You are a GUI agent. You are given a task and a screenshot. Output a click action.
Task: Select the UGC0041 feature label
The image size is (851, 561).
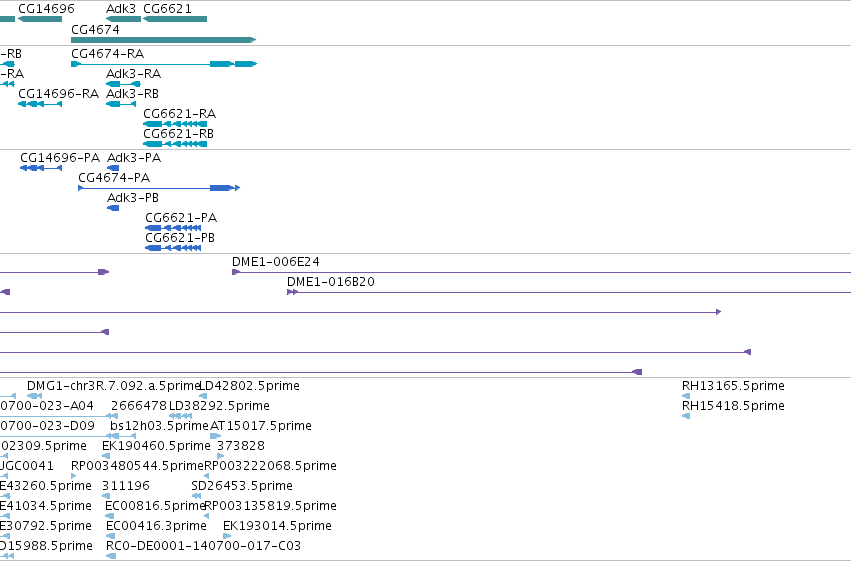pos(27,466)
